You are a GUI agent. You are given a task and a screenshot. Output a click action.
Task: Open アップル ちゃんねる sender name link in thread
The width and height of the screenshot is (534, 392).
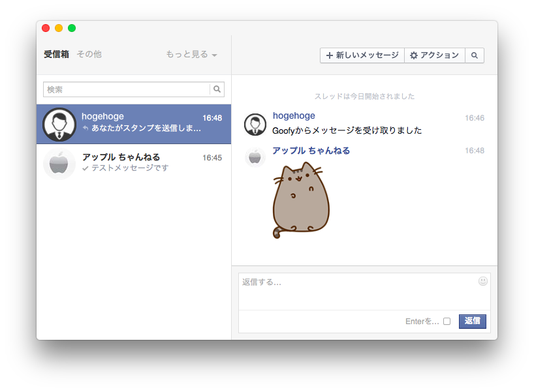pyautogui.click(x=311, y=151)
